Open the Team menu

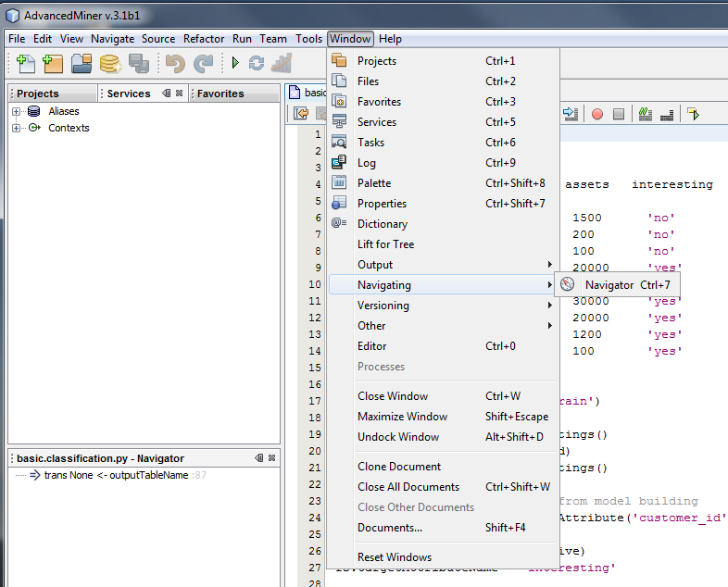coord(273,39)
